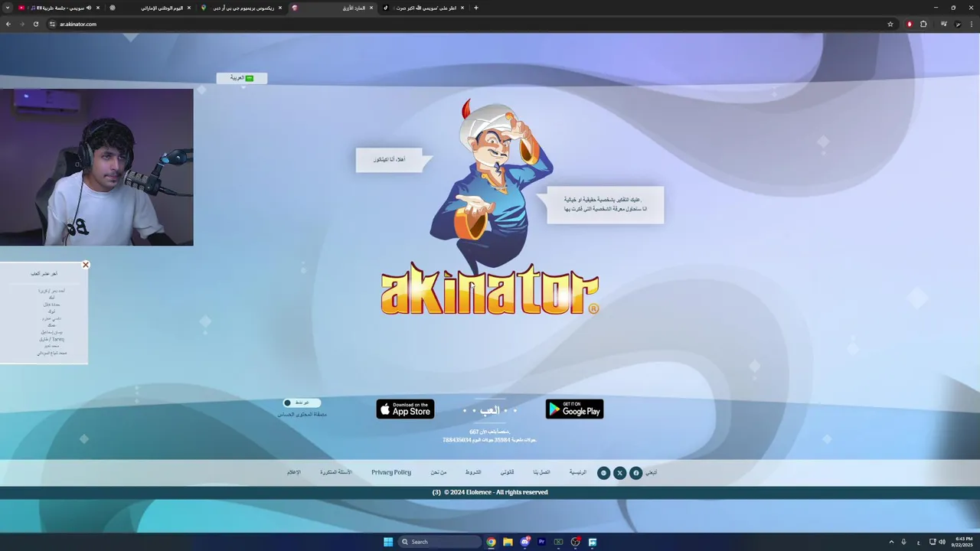Toggle the sensitive content filter switch
The height and width of the screenshot is (551, 980).
click(x=302, y=403)
